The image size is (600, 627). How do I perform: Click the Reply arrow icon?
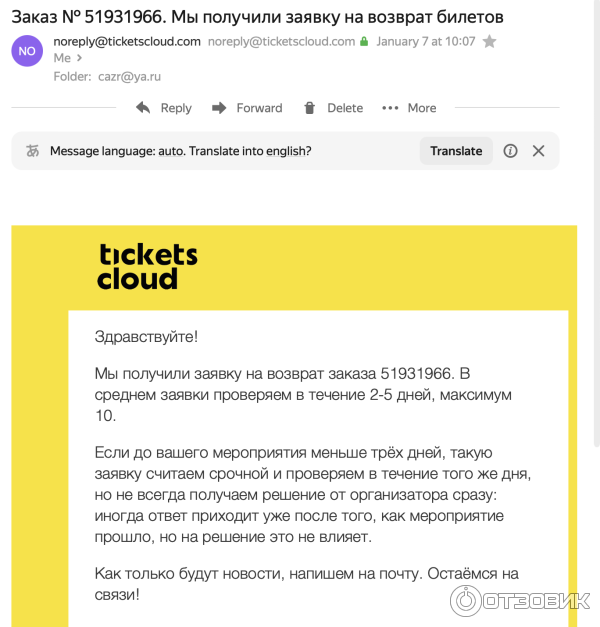point(144,108)
